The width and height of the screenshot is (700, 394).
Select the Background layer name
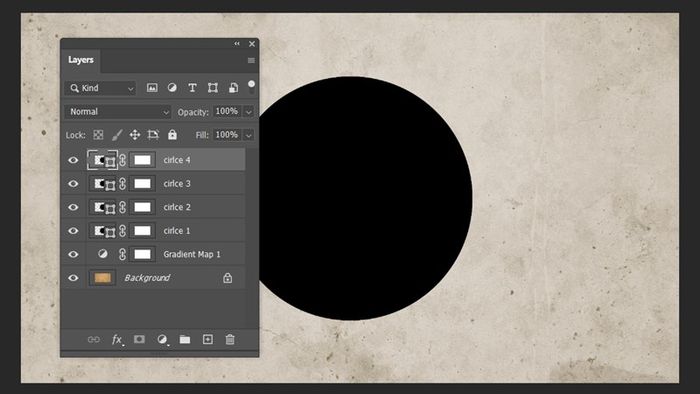pyautogui.click(x=147, y=278)
